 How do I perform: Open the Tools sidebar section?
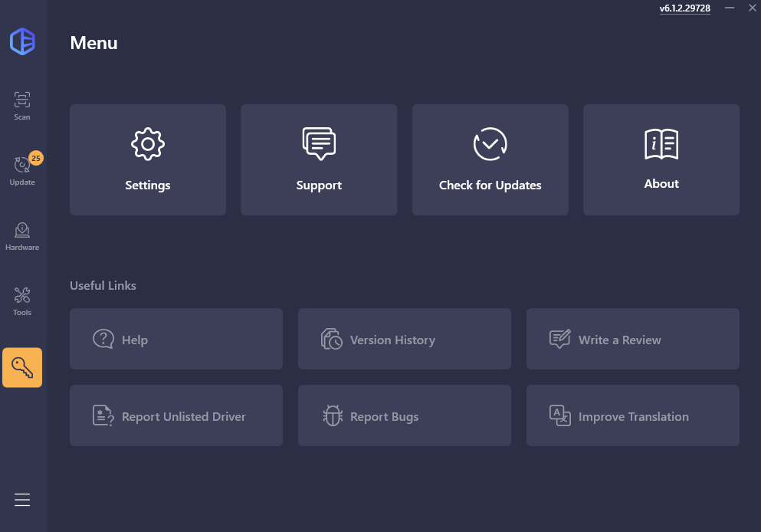22,301
